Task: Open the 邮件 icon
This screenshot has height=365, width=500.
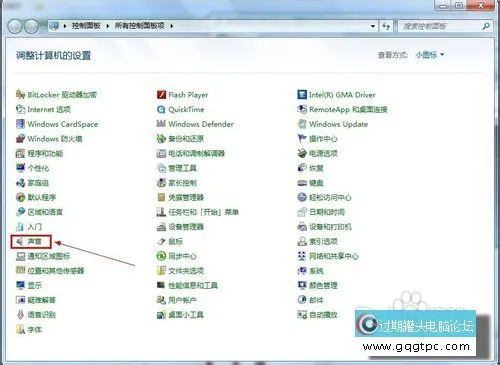Action: coord(302,300)
